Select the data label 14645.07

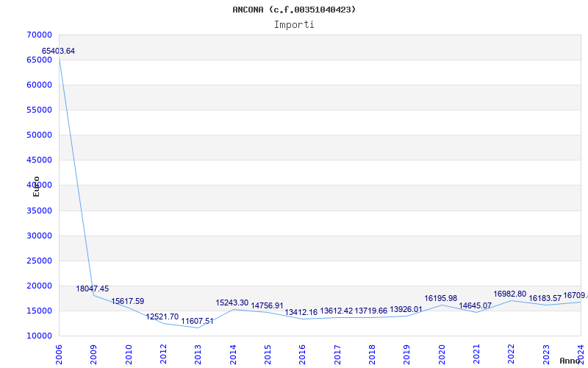tap(475, 305)
